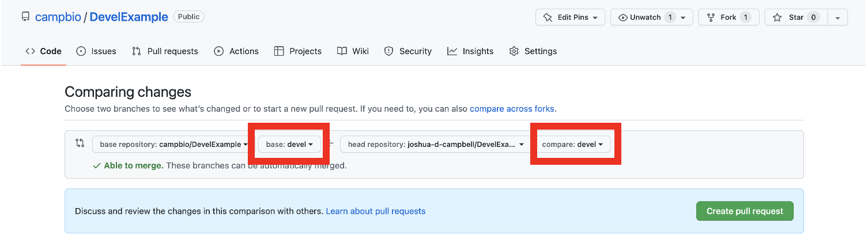Click the Pull requests branch icon
This screenshot has width=868, height=242.
(x=137, y=51)
